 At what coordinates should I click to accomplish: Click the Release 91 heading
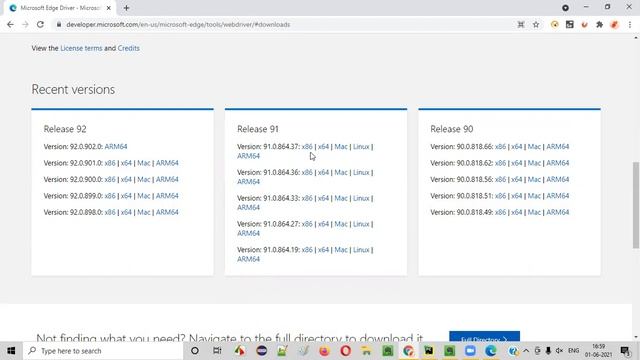[258, 129]
